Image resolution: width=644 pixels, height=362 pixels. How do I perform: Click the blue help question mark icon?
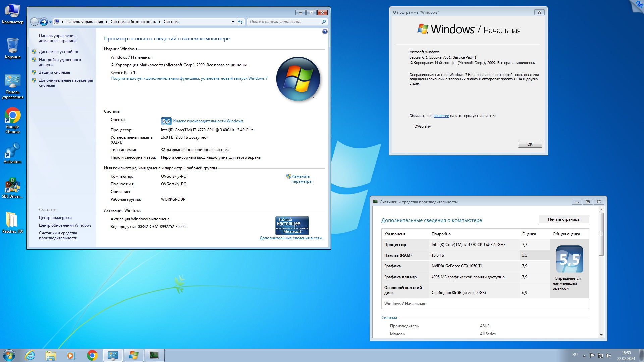tap(325, 32)
